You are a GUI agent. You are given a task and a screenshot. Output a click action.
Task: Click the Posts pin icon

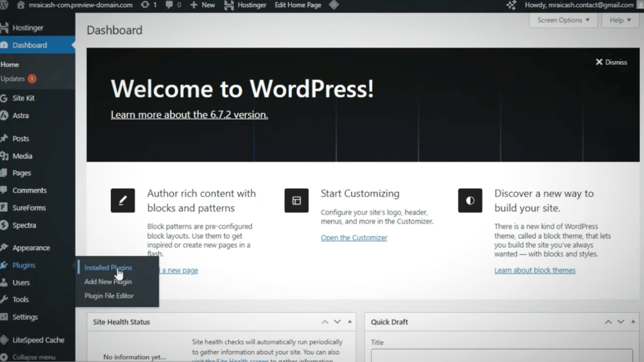[4, 139]
